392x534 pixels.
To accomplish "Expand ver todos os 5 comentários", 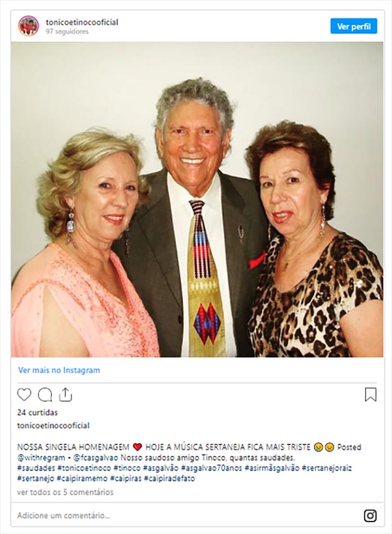I will (65, 492).
